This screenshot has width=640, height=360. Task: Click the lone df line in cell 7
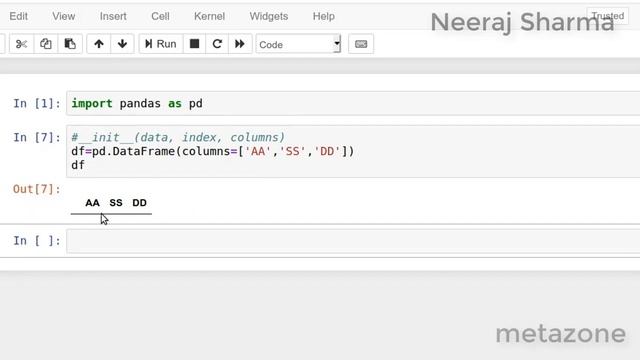[x=78, y=165]
